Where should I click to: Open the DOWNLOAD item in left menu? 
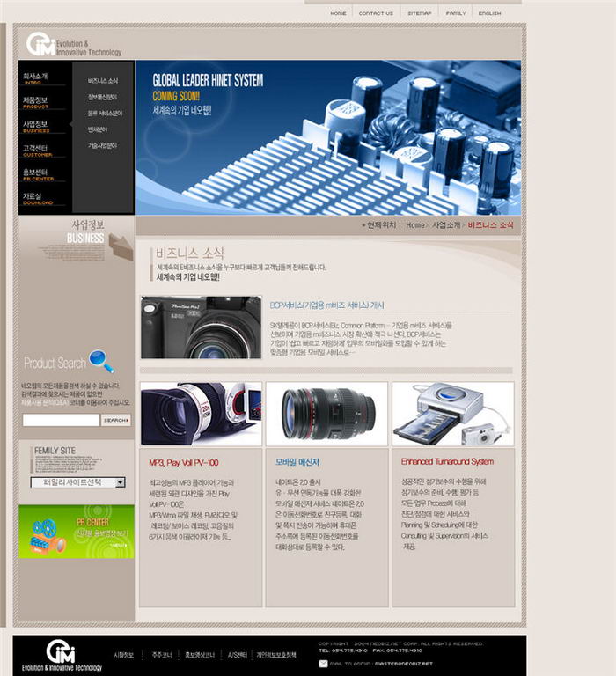coord(36,198)
